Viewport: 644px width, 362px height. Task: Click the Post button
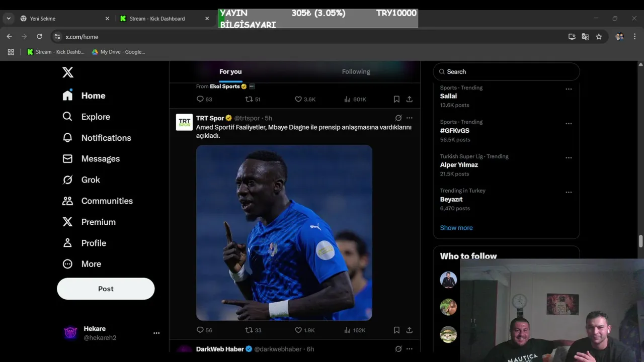pyautogui.click(x=106, y=289)
